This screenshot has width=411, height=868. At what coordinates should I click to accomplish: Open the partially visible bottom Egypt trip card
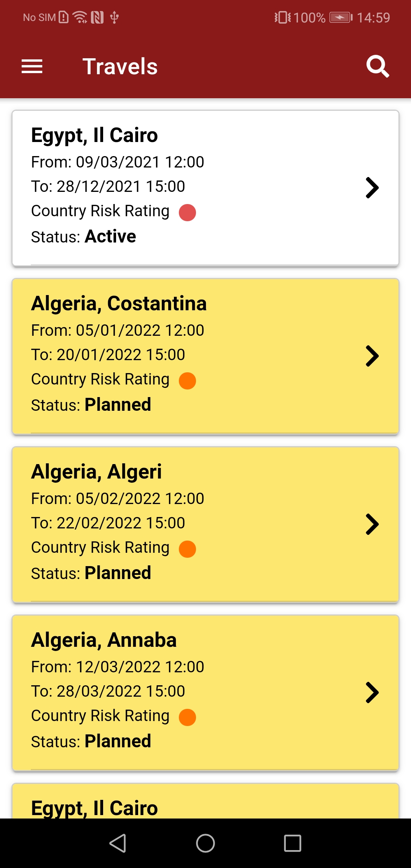(205, 803)
